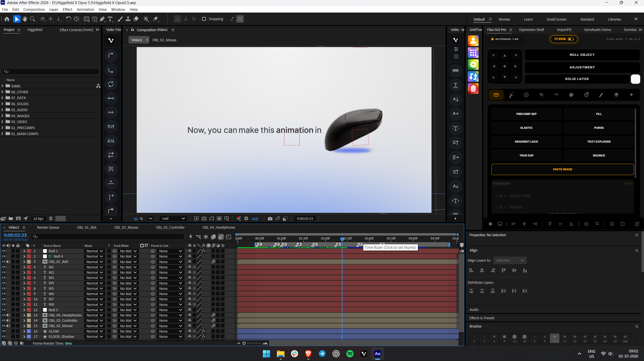Open the resolution dropdown showing Half
The width and height of the screenshot is (644, 361).
pos(173,219)
